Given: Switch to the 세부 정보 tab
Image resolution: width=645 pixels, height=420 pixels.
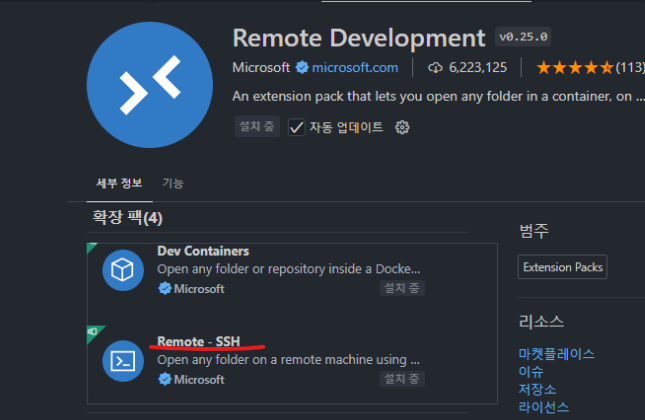Looking at the screenshot, I should [119, 183].
